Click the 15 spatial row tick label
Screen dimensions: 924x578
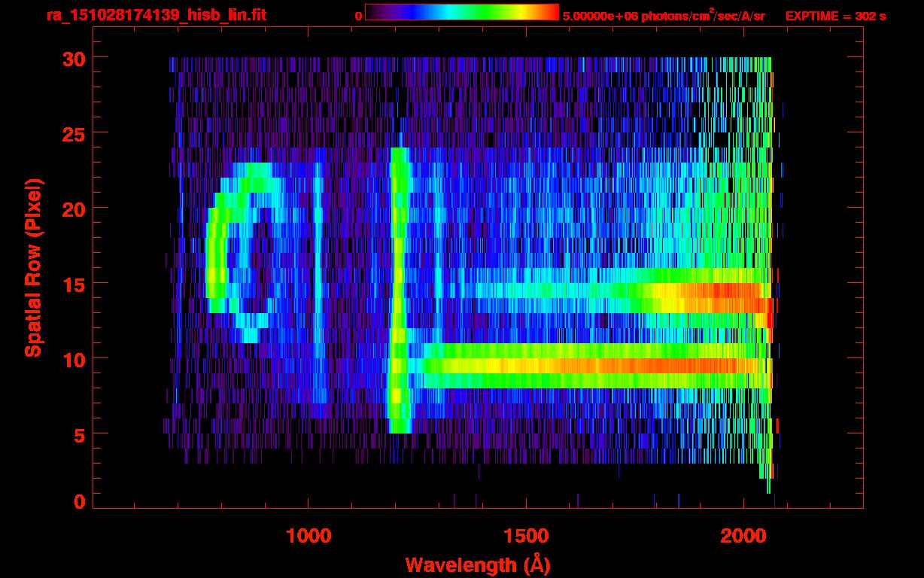pyautogui.click(x=73, y=284)
